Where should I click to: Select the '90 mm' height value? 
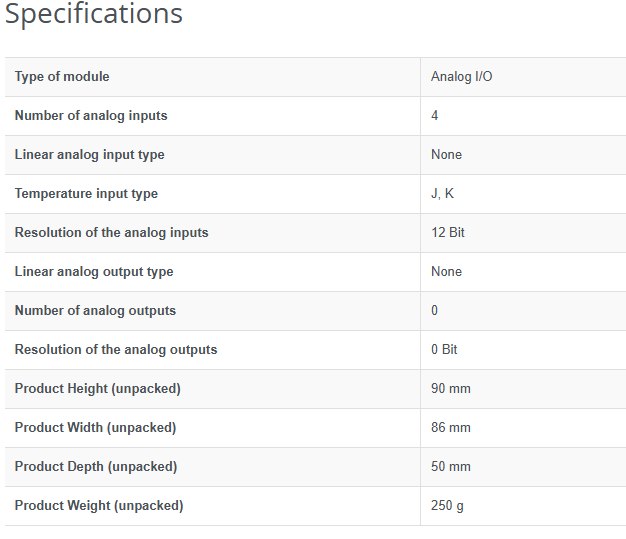point(451,389)
